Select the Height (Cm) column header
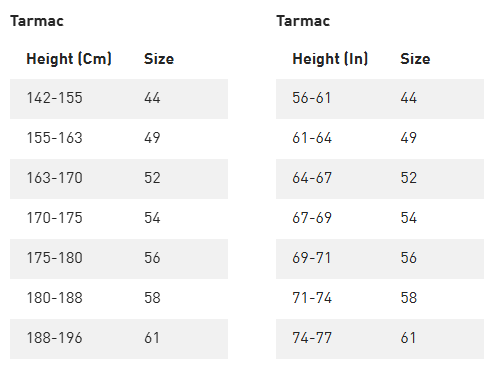 pyautogui.click(x=69, y=59)
